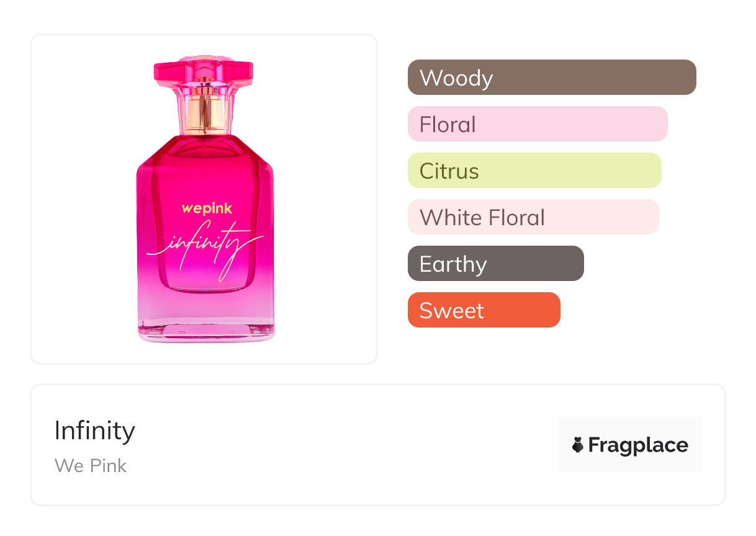Click the Fragplace logo bottle icon
Viewport: 756px width, 536px height.
click(x=578, y=445)
